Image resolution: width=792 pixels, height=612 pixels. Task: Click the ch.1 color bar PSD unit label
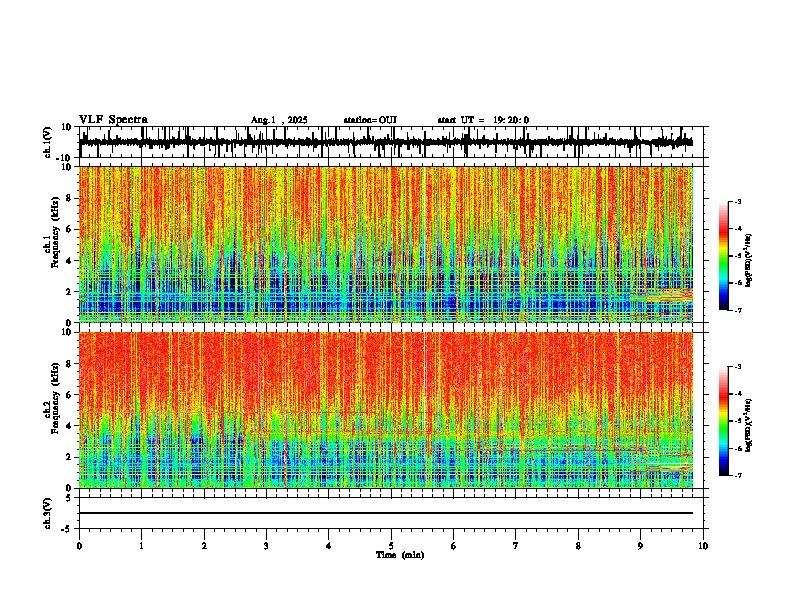point(749,261)
